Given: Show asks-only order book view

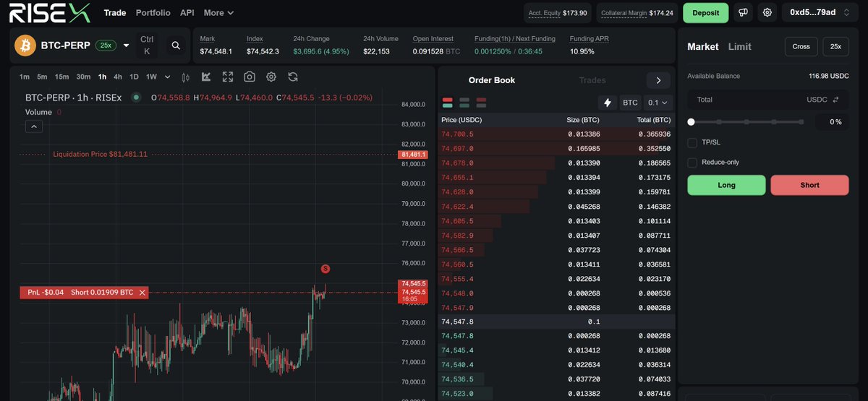Looking at the screenshot, I should (481, 103).
